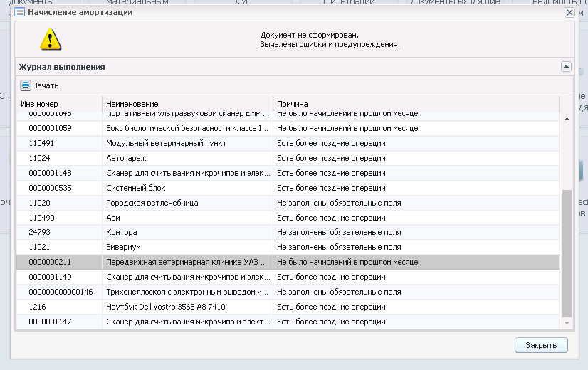Click the Закрыть button
This screenshot has width=588, height=370.
click(541, 345)
